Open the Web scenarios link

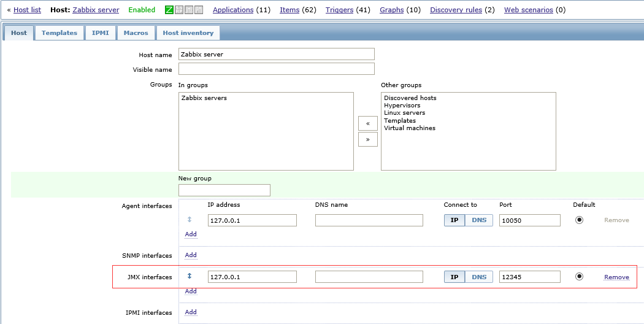tap(529, 10)
